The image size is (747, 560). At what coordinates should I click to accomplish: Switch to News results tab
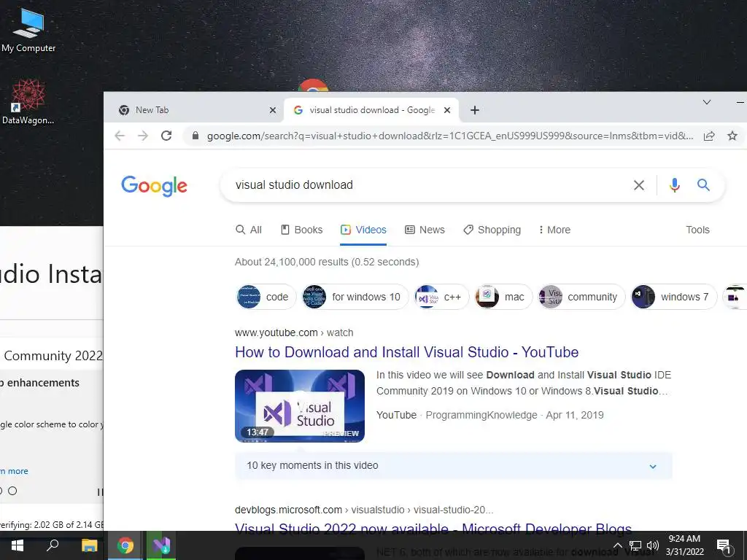[425, 230]
